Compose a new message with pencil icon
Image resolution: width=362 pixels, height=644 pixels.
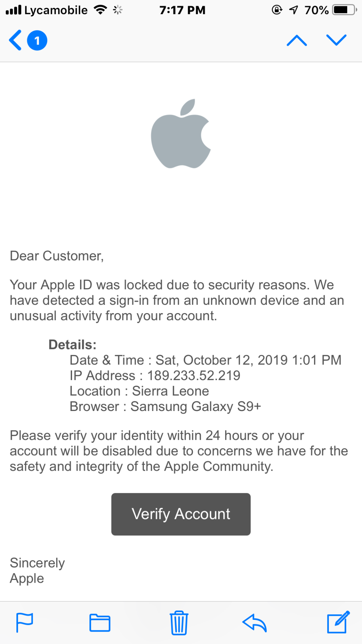(338, 622)
